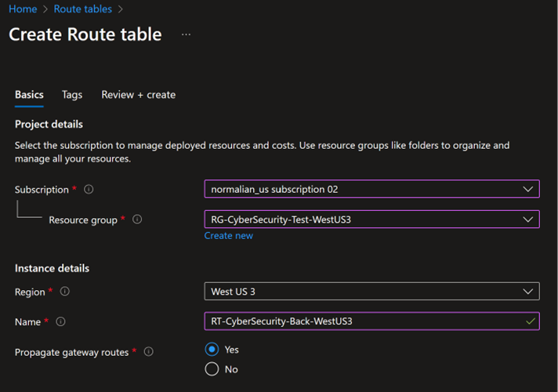Click the Create Route table page heading
The height and width of the screenshot is (392, 558).
(x=85, y=34)
